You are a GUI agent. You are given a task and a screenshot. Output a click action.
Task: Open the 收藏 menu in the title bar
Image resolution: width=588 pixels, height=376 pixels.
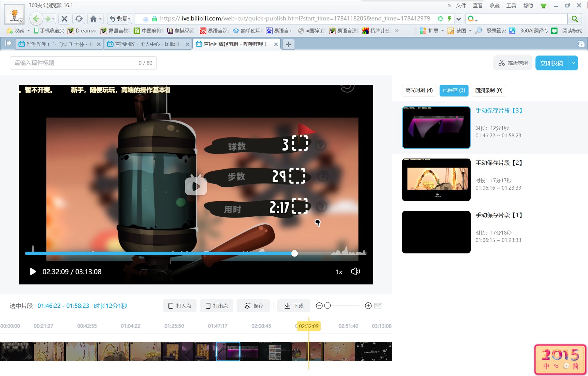pyautogui.click(x=494, y=6)
